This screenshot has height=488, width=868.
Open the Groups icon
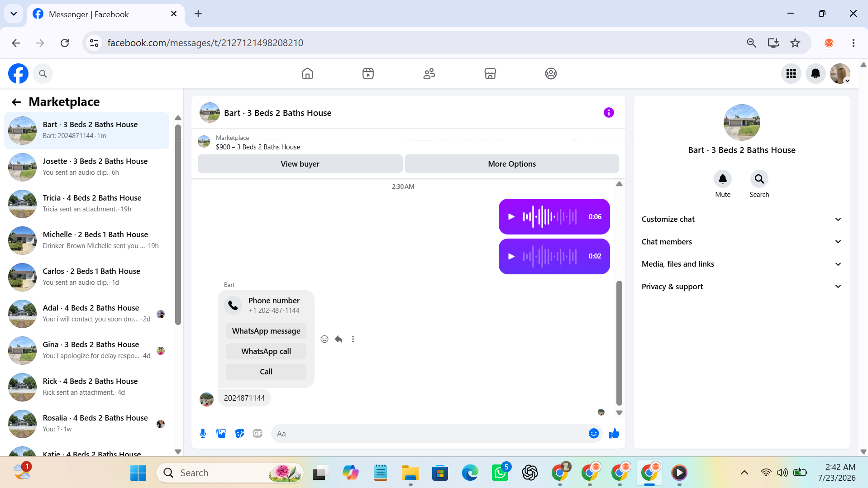(551, 73)
